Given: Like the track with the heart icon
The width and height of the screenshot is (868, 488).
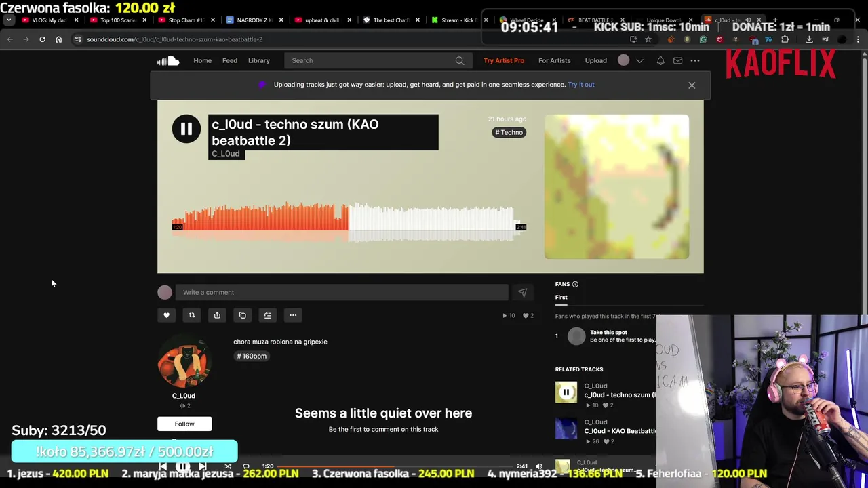Looking at the screenshot, I should [x=166, y=315].
